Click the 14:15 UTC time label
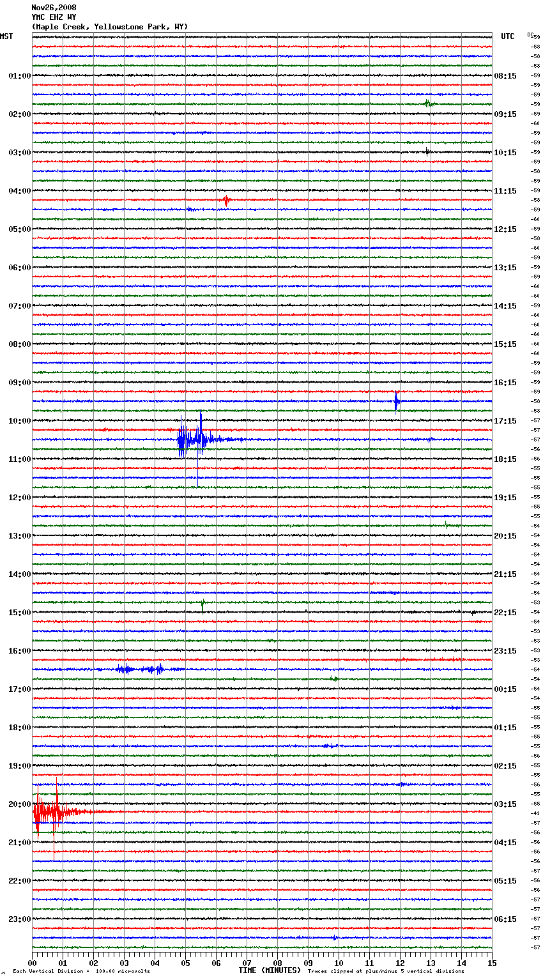This screenshot has height=980, width=543. click(x=505, y=306)
